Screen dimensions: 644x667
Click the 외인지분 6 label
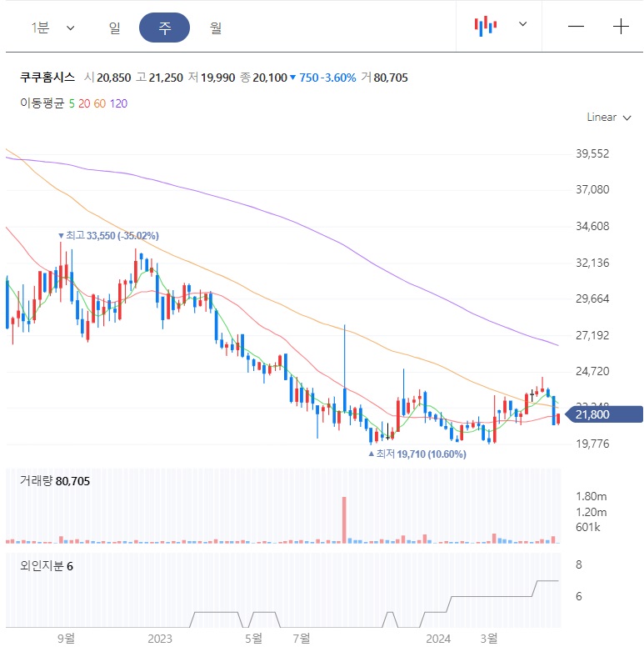(x=47, y=566)
